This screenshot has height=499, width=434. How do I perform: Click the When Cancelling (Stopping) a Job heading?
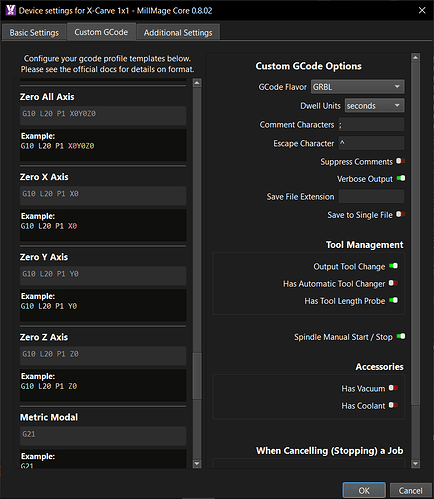click(330, 451)
